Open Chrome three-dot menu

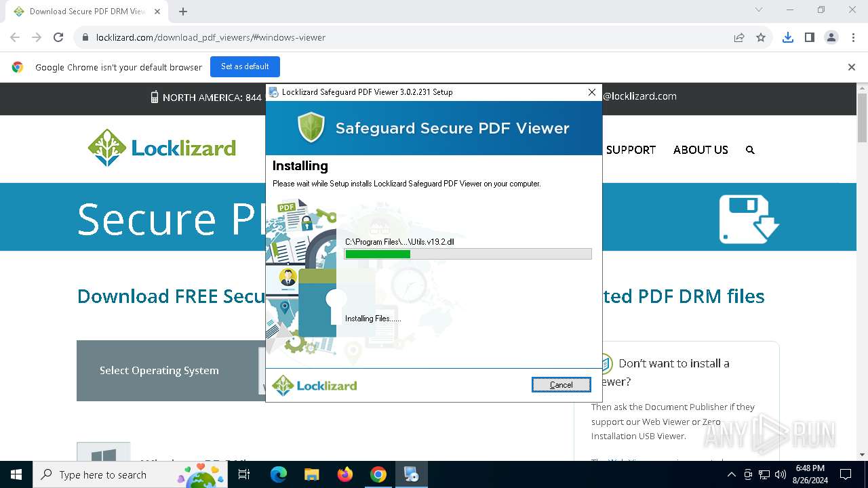point(853,37)
